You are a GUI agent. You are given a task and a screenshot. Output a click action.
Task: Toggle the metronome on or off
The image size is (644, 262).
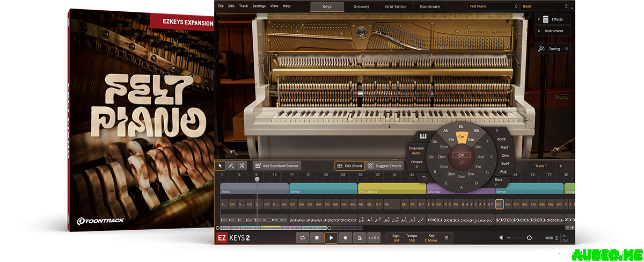point(359,237)
